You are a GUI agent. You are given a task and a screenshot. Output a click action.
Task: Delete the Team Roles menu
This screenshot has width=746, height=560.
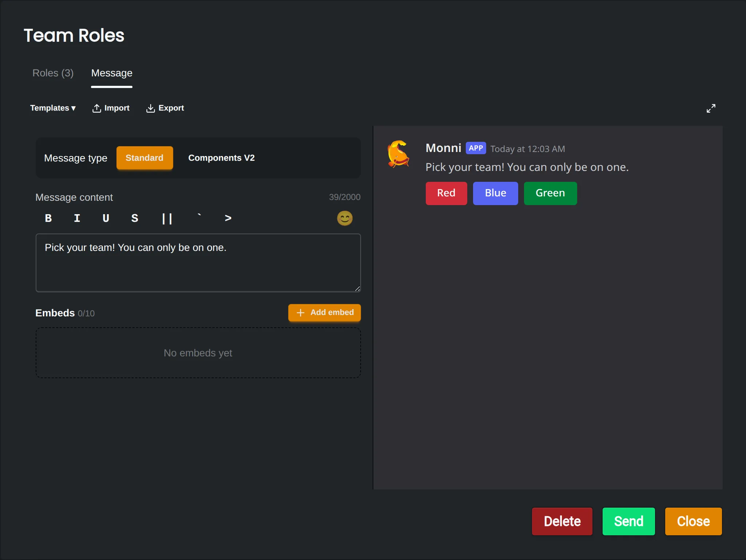(562, 521)
